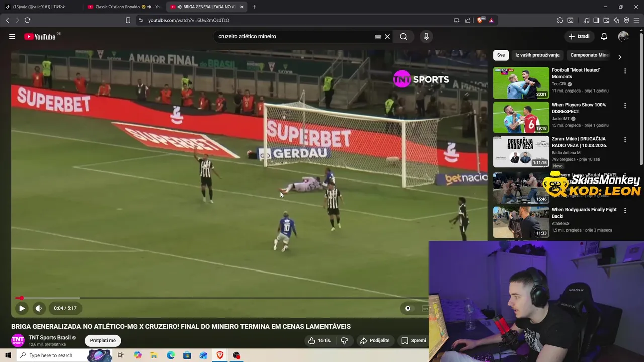Viewport: 644px width, 362px height.
Task: Open Brave Shields lion icon
Action: [x=480, y=20]
